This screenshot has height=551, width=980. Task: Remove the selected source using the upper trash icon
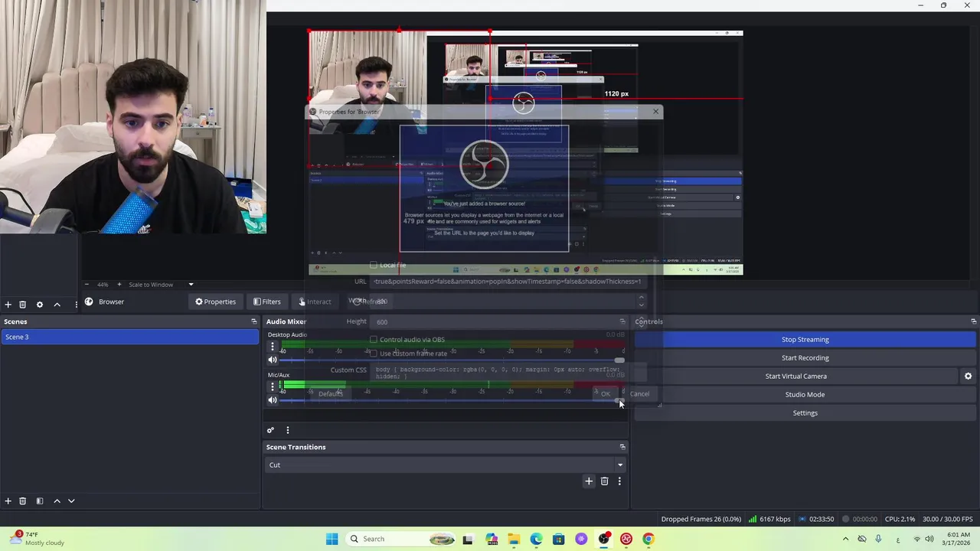(x=22, y=305)
